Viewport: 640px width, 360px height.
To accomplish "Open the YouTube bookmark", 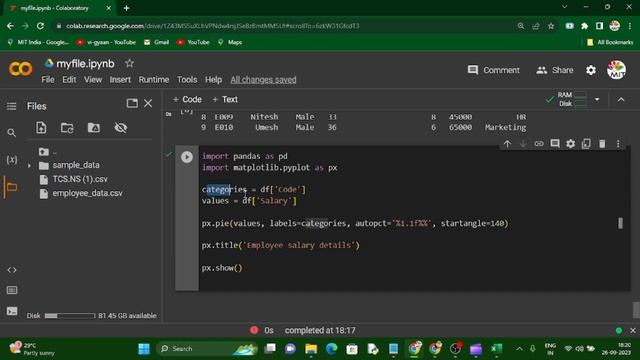I will click(x=193, y=42).
